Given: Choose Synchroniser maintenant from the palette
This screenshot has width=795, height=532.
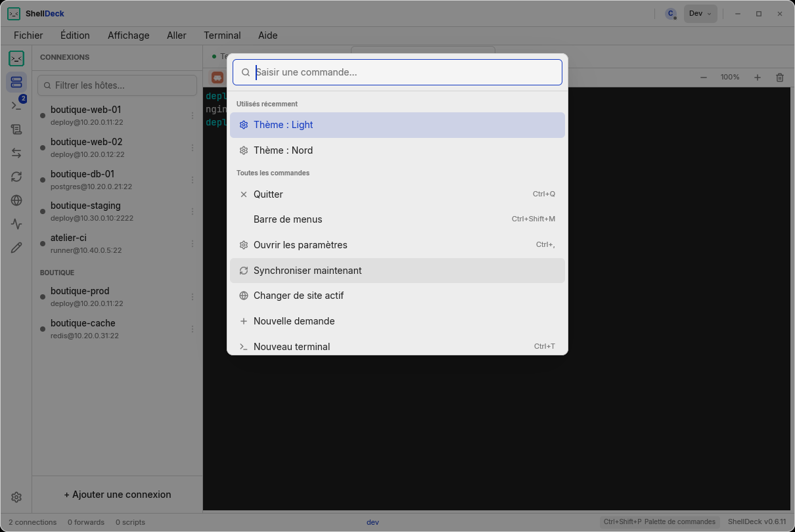Looking at the screenshot, I should 397,271.
